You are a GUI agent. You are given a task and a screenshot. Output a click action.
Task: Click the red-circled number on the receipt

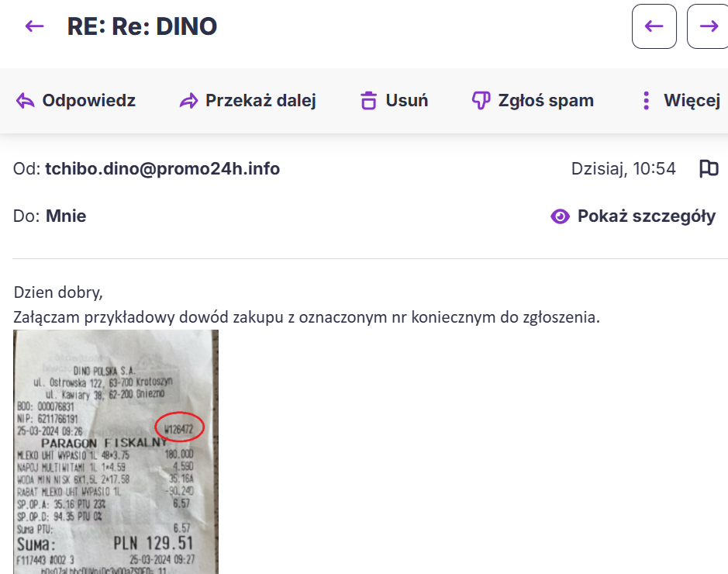[x=179, y=427]
